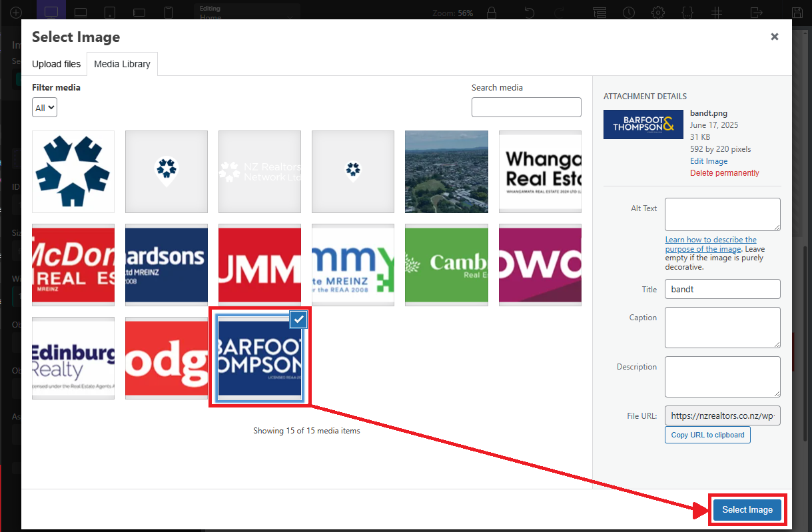The image size is (812, 532).
Task: Click the 'bandt.png' file name
Action: pos(709,113)
